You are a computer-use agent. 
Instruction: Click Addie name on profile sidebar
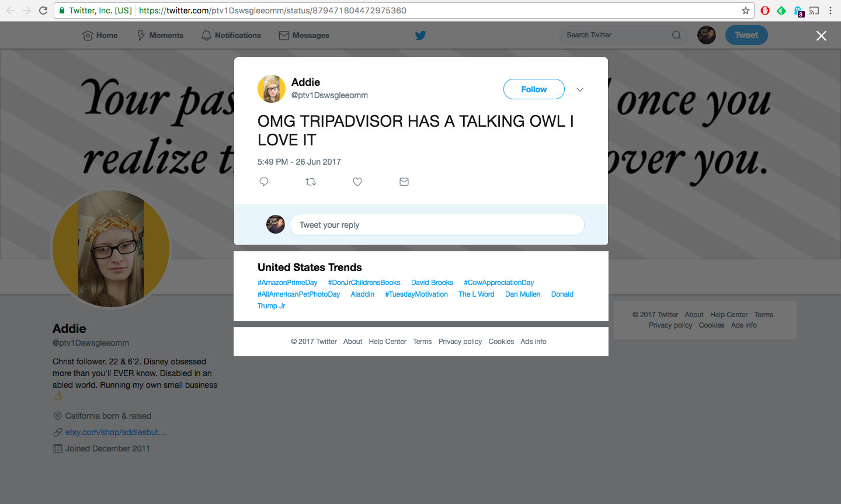pos(69,329)
